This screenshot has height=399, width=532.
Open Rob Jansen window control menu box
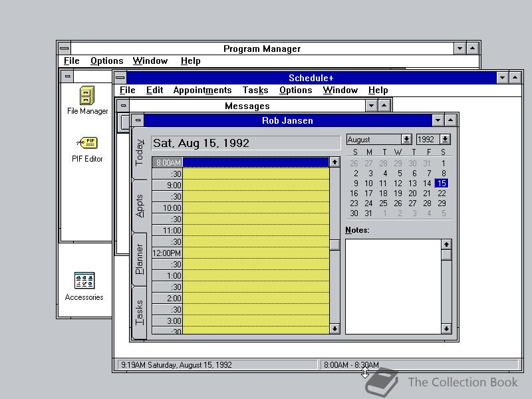pyautogui.click(x=138, y=120)
